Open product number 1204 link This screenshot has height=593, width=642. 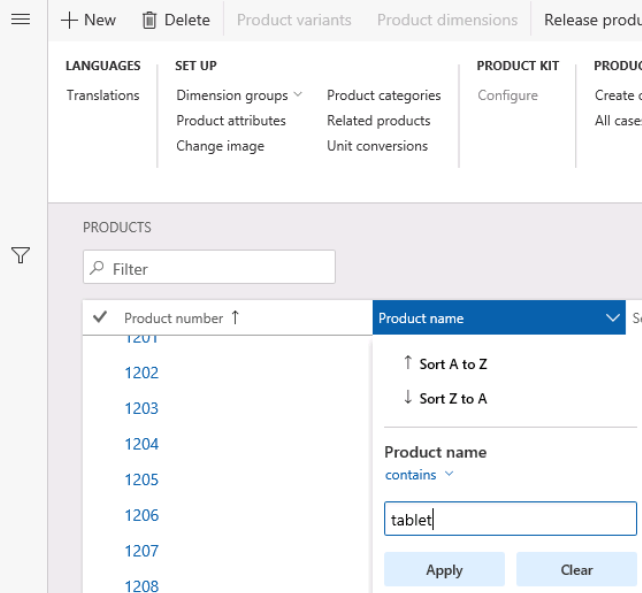tap(142, 444)
